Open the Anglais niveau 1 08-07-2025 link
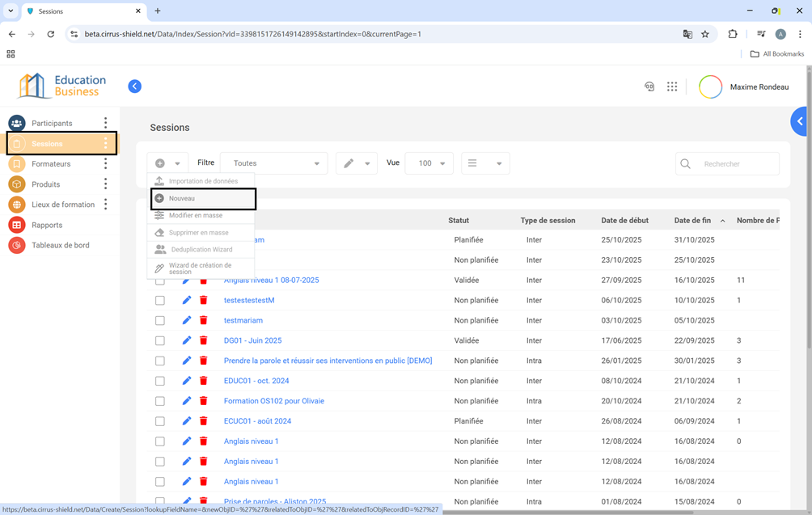This screenshot has height=515, width=812. point(271,280)
